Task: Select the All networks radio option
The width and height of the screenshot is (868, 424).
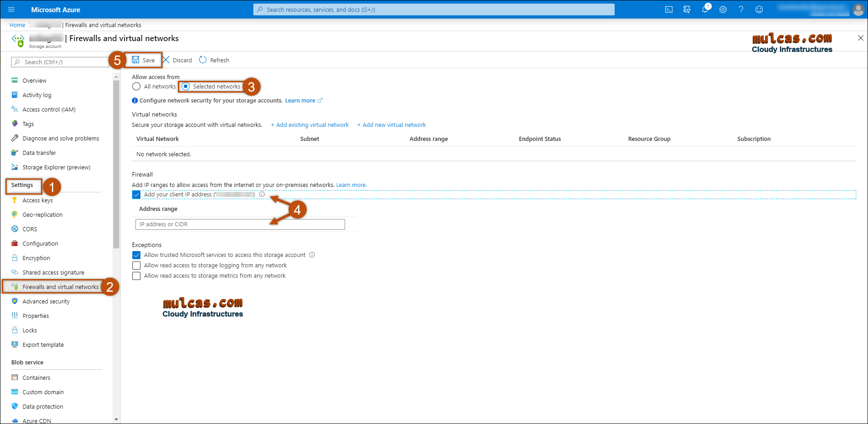Action: [x=136, y=86]
